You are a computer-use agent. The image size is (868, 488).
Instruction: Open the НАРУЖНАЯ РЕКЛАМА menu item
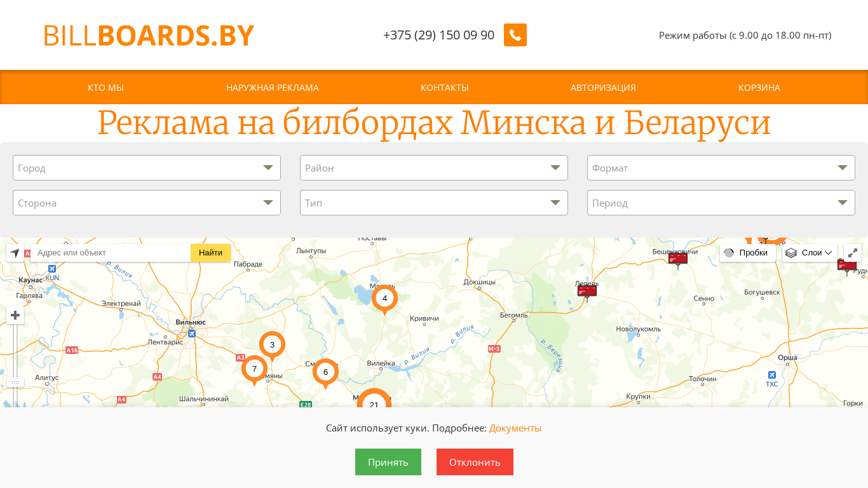[x=273, y=88]
